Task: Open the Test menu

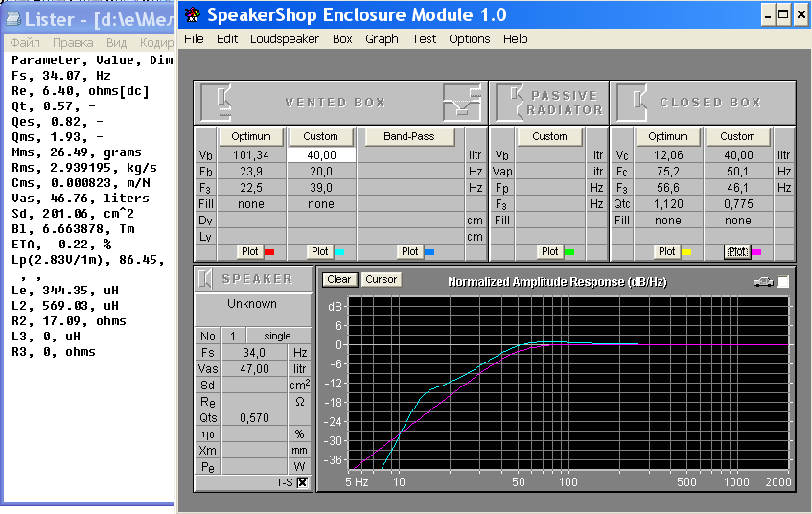Action: point(424,39)
